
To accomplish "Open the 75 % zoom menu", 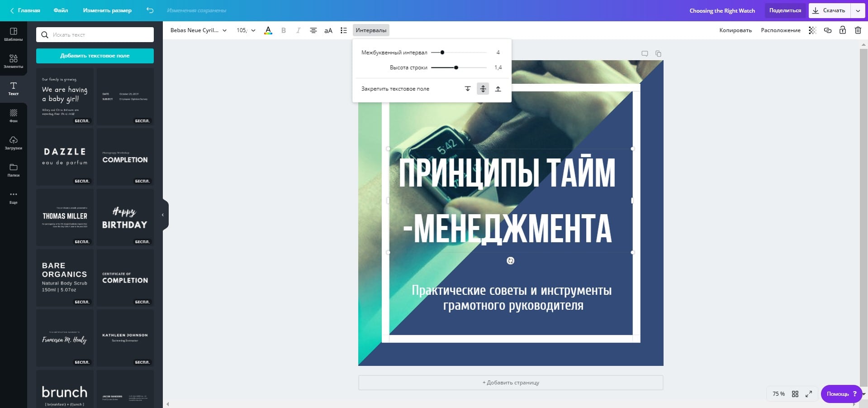I will pos(778,394).
